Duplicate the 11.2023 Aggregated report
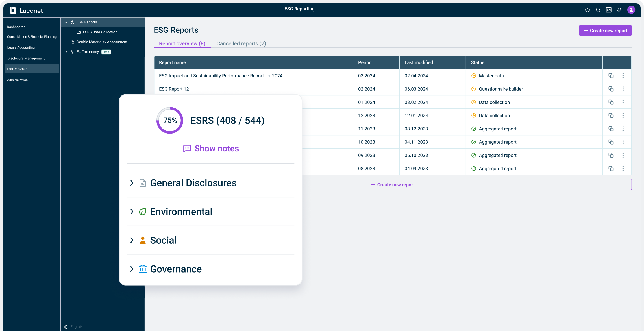The height and width of the screenshot is (331, 644). click(611, 129)
